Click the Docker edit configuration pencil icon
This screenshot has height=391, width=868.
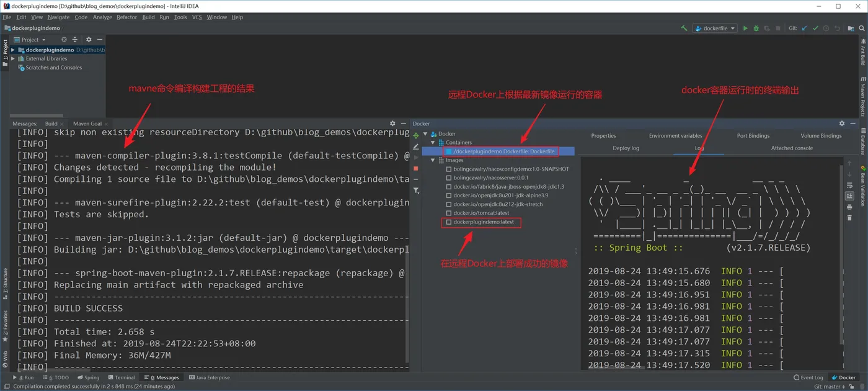click(416, 146)
